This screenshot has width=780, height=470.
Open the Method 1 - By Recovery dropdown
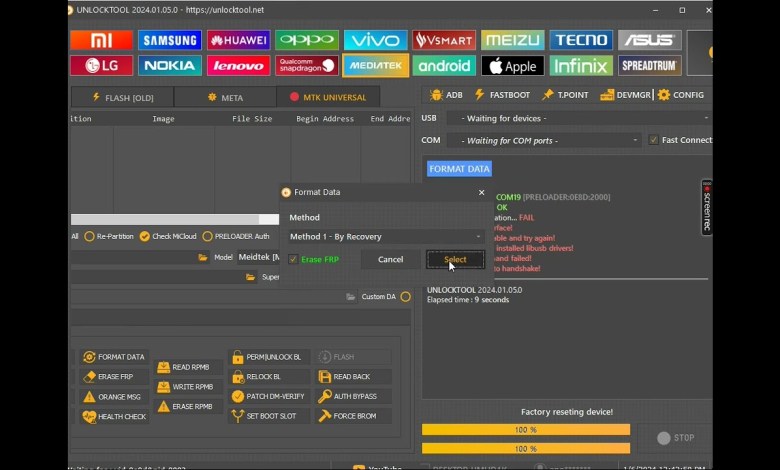click(x=386, y=237)
